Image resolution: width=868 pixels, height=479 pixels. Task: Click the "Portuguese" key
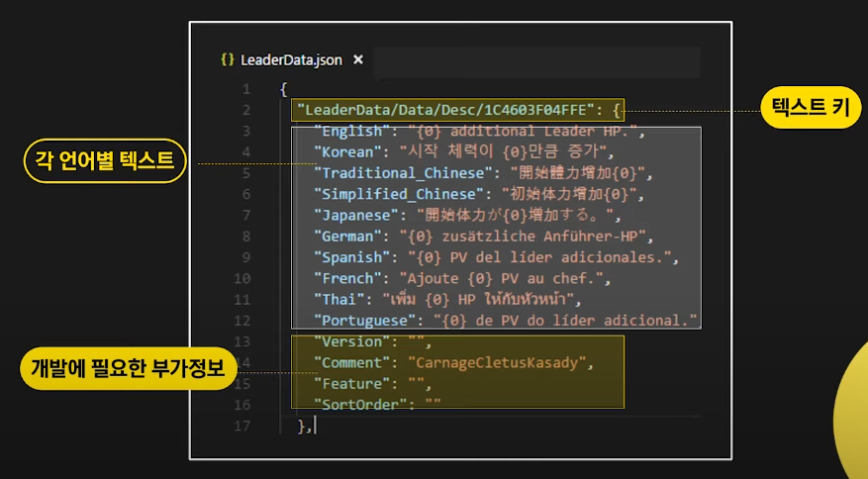[x=365, y=321]
